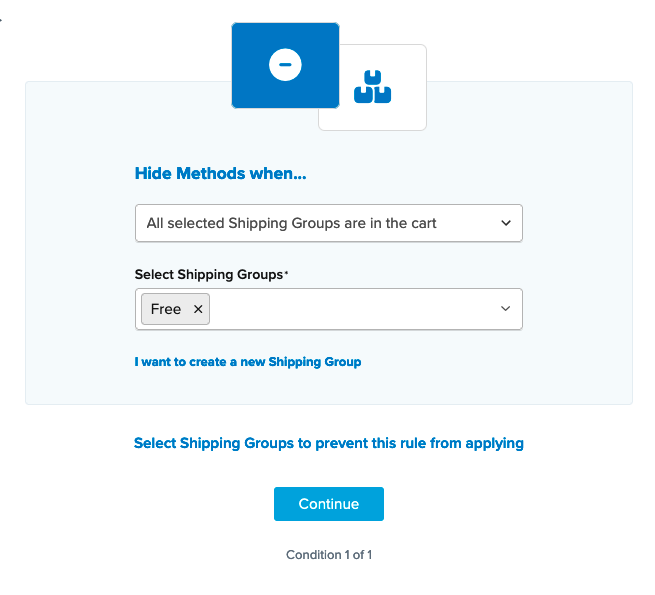This screenshot has width=655, height=595.
Task: Click "Select Shipping Groups to prevent this rule" link
Action: 328,443
